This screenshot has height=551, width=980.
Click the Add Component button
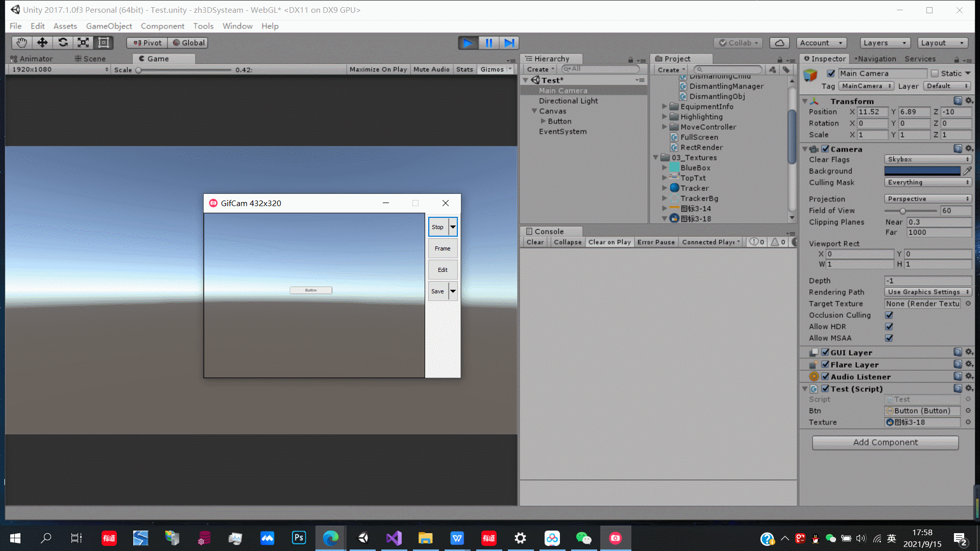point(885,442)
